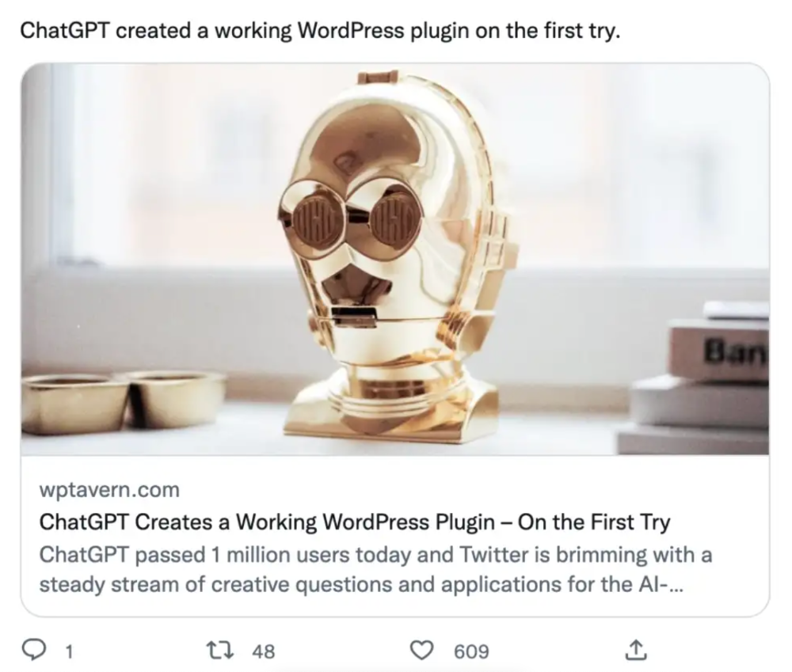Image resolution: width=792 pixels, height=672 pixels.
Task: Open the share menu via upload arrow icon
Action: click(636, 650)
